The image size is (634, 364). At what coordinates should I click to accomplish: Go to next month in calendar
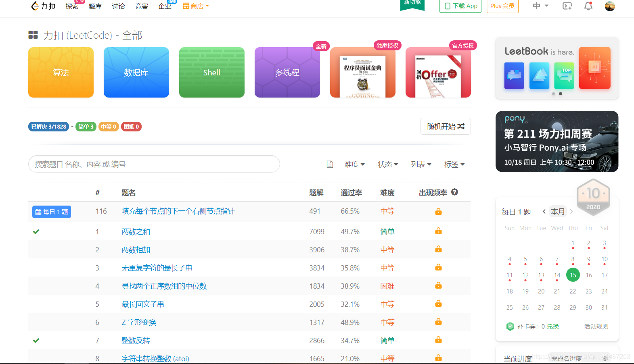(571, 211)
